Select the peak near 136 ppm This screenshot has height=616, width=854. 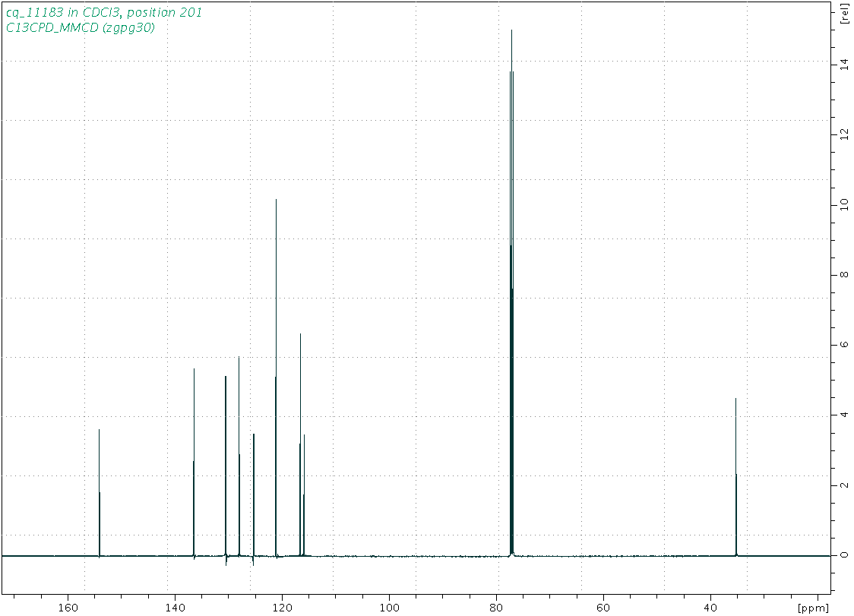click(194, 463)
